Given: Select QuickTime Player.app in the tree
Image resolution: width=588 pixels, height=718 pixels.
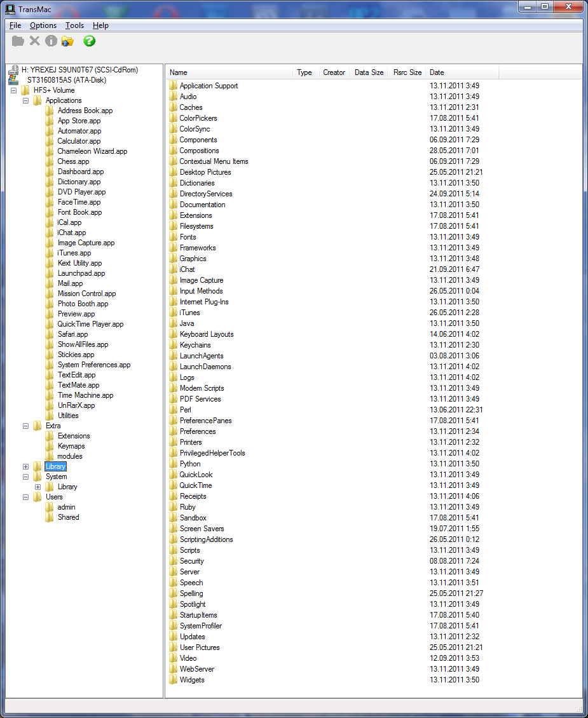Looking at the screenshot, I should pyautogui.click(x=90, y=324).
